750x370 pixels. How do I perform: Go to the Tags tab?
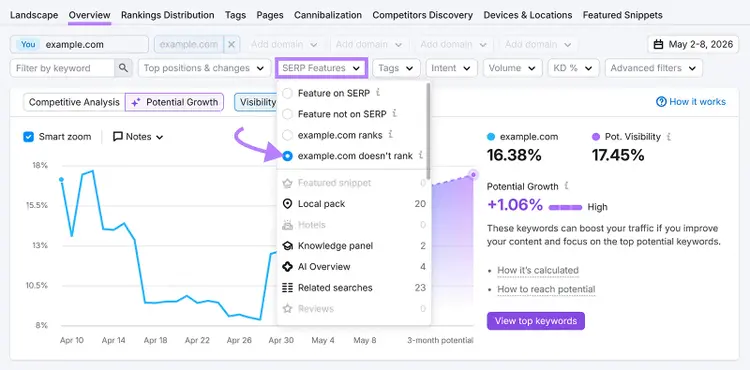coord(235,15)
